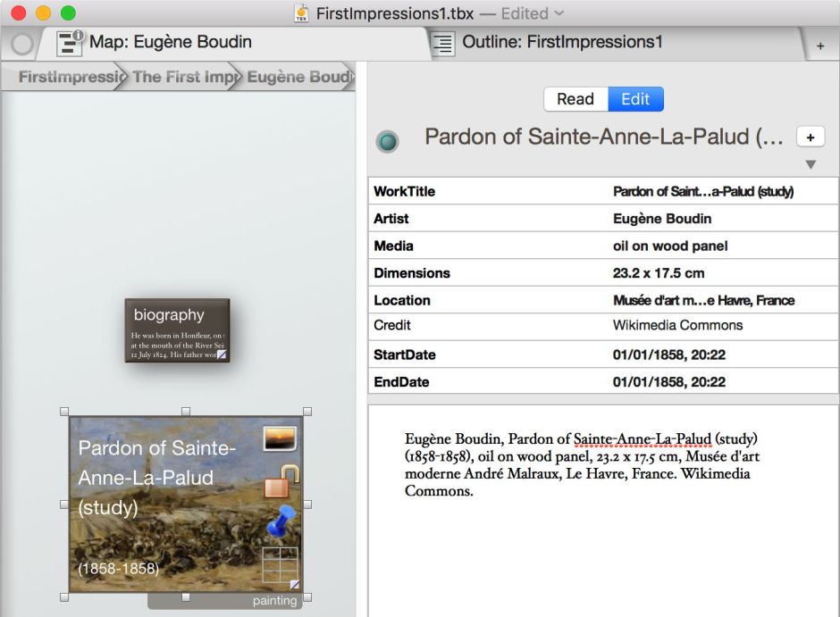Select the biography note on the map
This screenshot has height=617, width=840.
click(177, 330)
